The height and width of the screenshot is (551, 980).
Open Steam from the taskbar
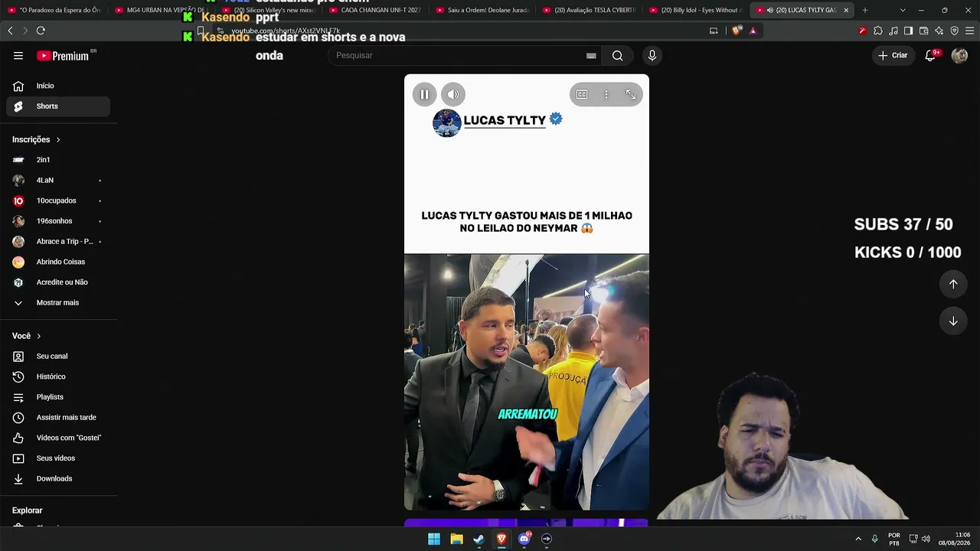(x=479, y=539)
